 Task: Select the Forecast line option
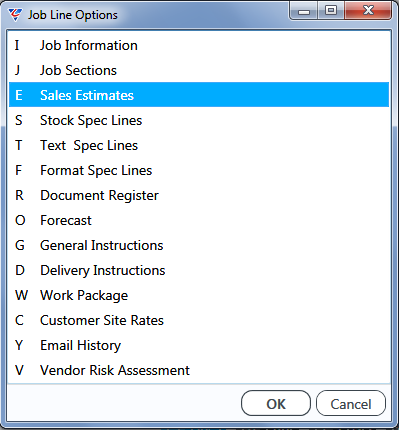pyautogui.click(x=199, y=220)
